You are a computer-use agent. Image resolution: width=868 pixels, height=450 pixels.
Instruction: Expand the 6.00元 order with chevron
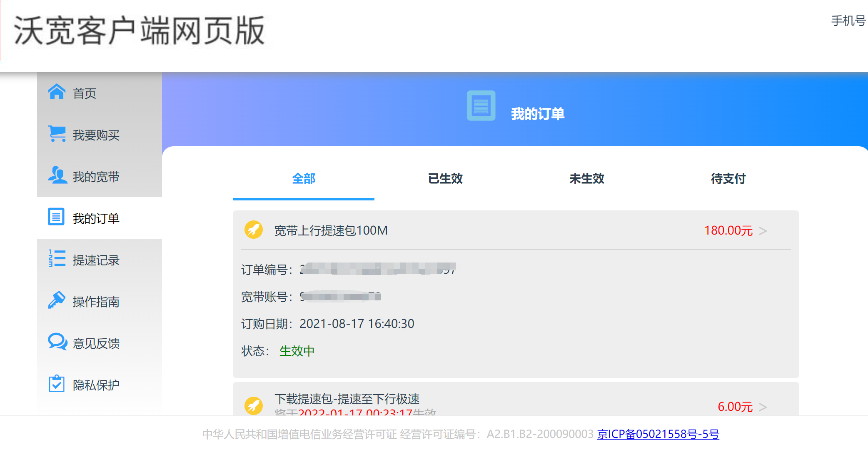(x=763, y=407)
